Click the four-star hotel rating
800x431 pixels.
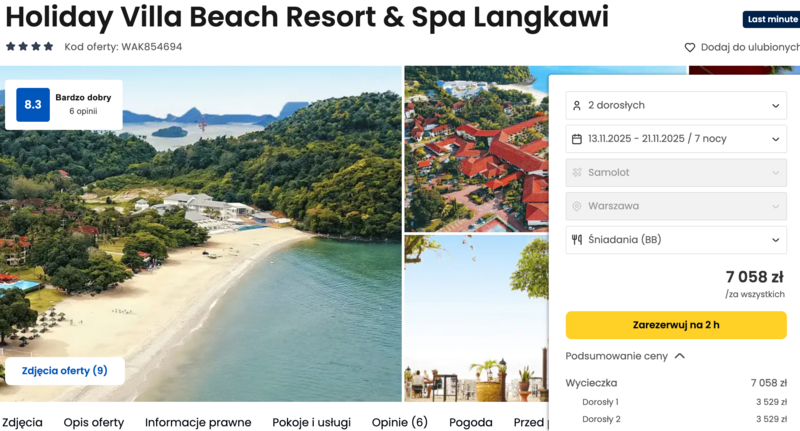pos(30,46)
